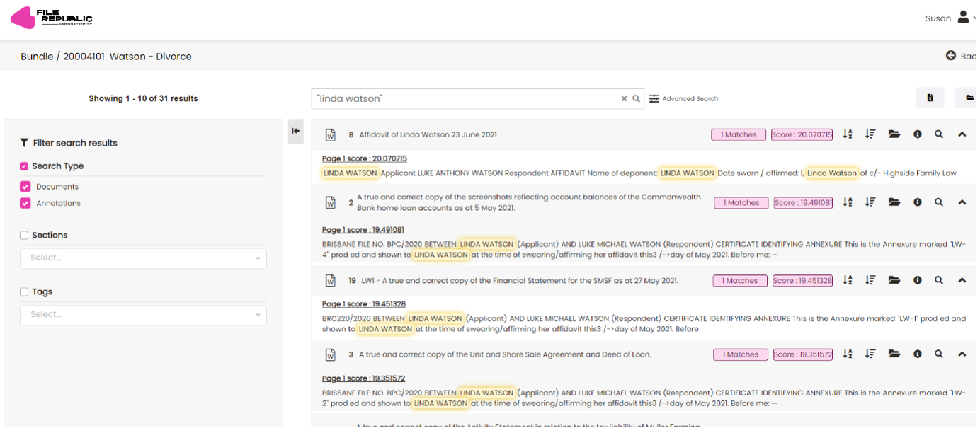The height and width of the screenshot is (428, 980).
Task: Tick the Tags filter checkbox
Action: click(x=25, y=291)
